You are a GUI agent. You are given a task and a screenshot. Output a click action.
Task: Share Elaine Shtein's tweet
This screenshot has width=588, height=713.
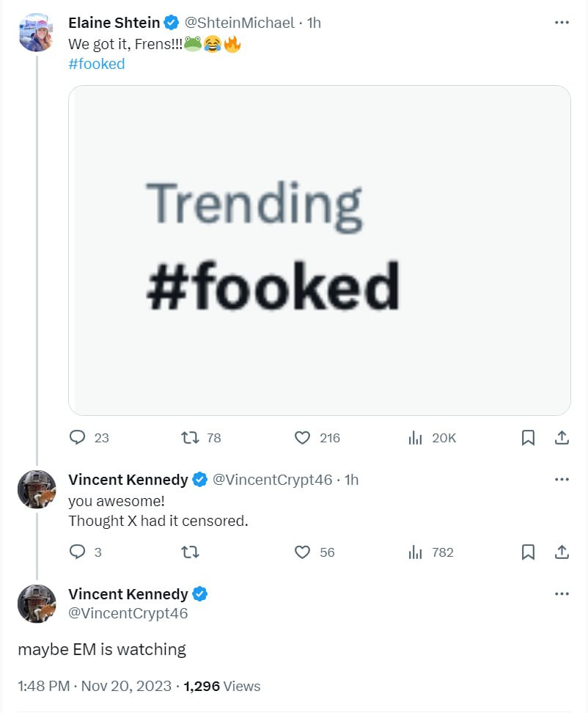click(x=562, y=438)
